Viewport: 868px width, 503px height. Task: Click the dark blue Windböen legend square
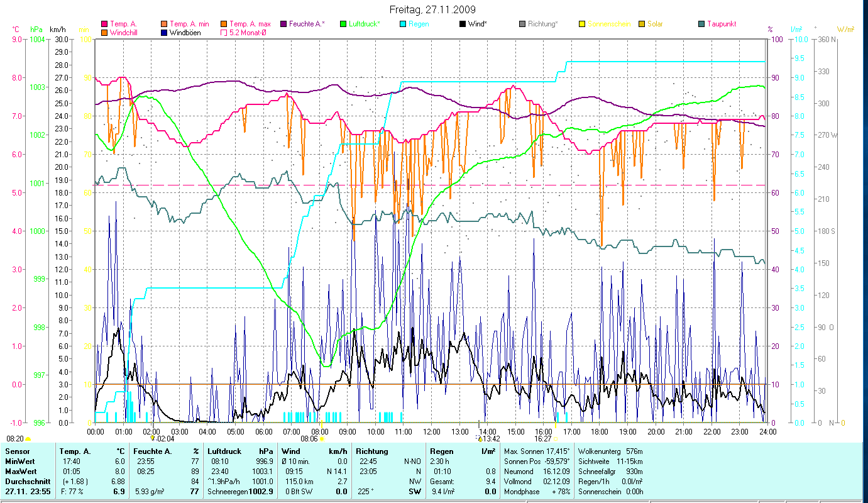click(164, 33)
